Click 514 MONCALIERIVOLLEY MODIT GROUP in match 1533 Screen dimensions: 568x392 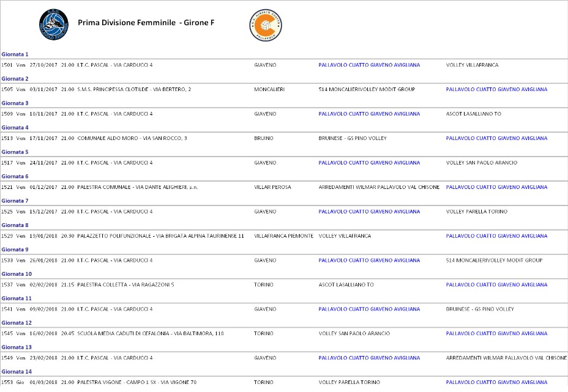[494, 261]
